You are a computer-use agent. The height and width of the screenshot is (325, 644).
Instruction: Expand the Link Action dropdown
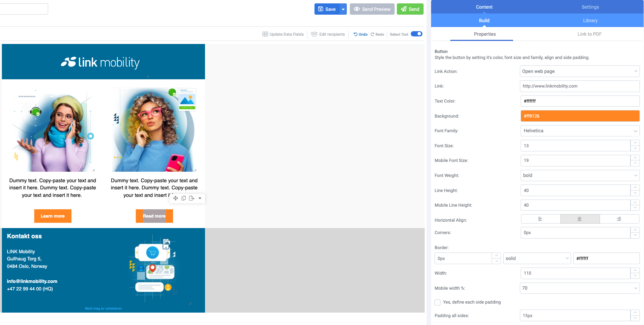[x=580, y=71]
